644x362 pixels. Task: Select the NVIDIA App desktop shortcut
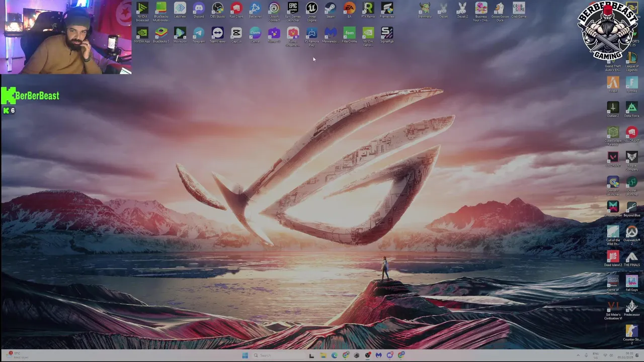(x=142, y=35)
